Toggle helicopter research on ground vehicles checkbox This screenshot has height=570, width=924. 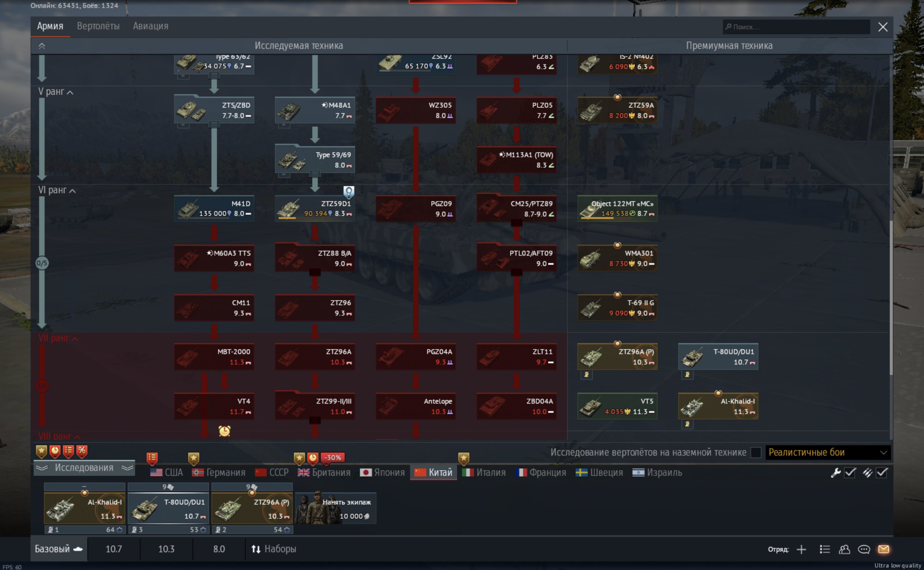coord(756,452)
